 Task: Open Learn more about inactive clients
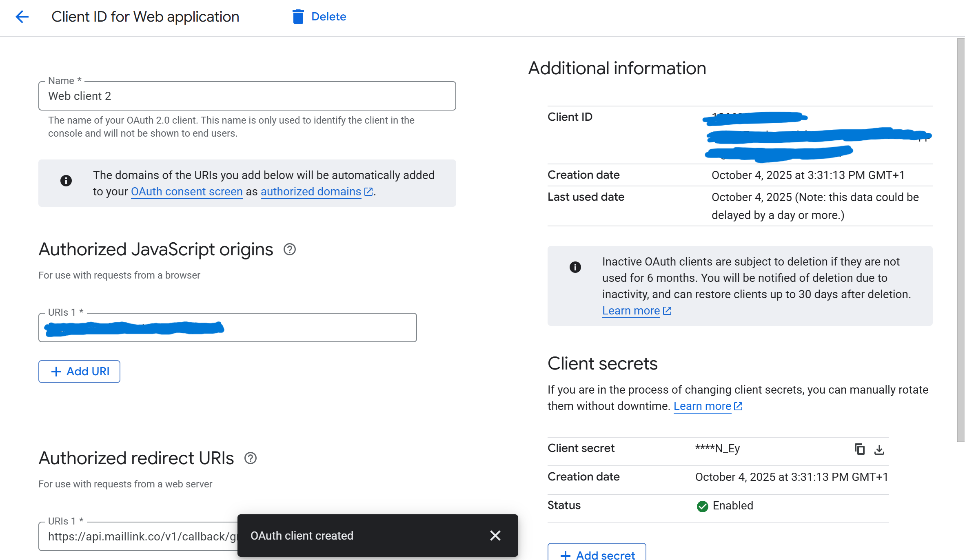point(631,311)
